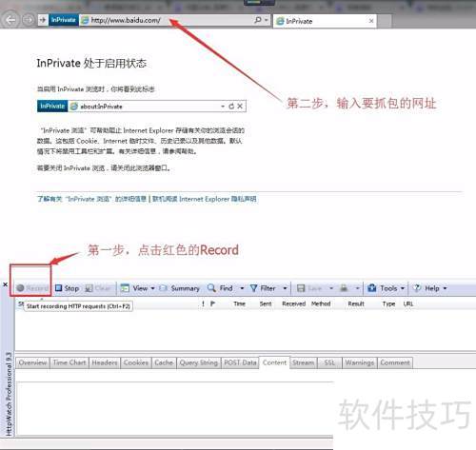Click the flag column header icon

[212, 303]
